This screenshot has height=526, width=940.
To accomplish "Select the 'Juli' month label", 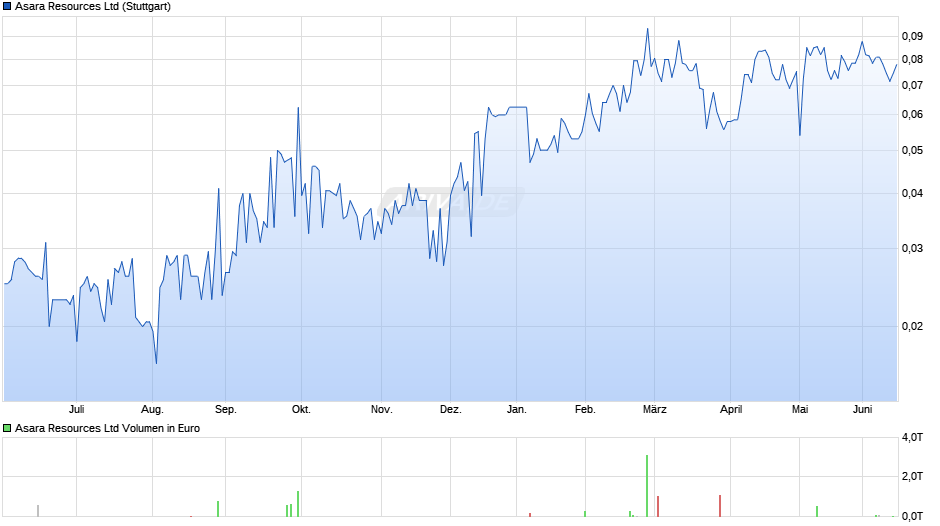I will tap(76, 409).
